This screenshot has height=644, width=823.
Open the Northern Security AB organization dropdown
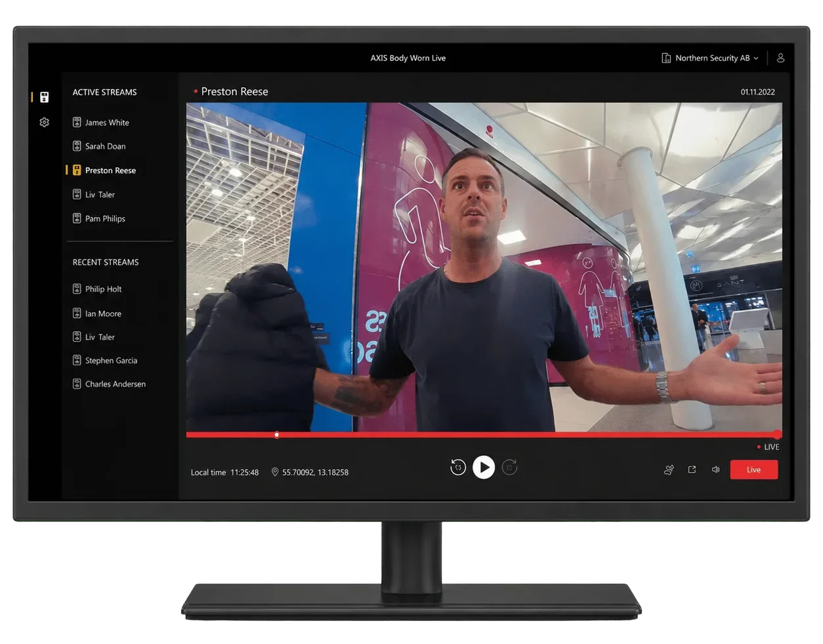pyautogui.click(x=710, y=58)
